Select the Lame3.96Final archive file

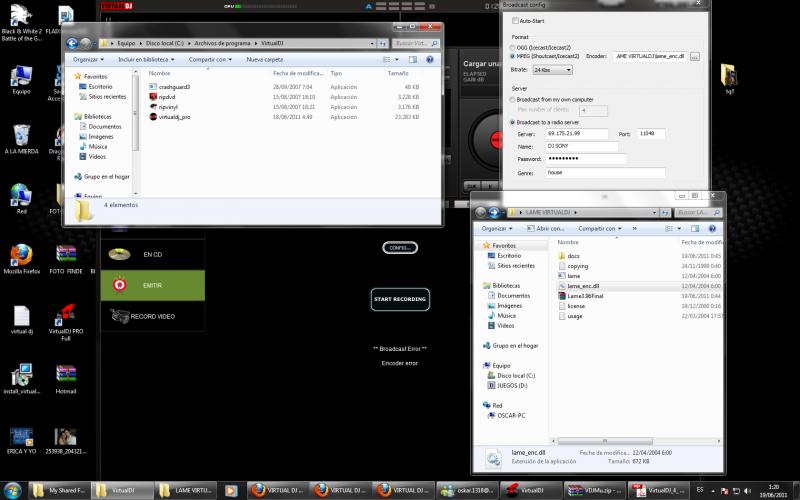coord(585,296)
